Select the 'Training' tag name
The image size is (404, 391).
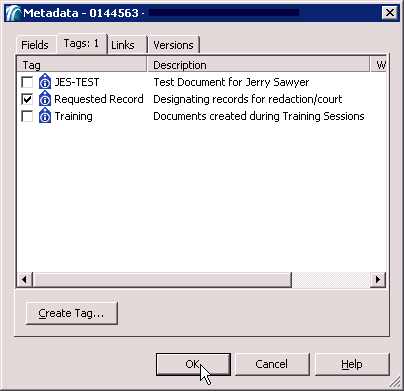coord(73,116)
